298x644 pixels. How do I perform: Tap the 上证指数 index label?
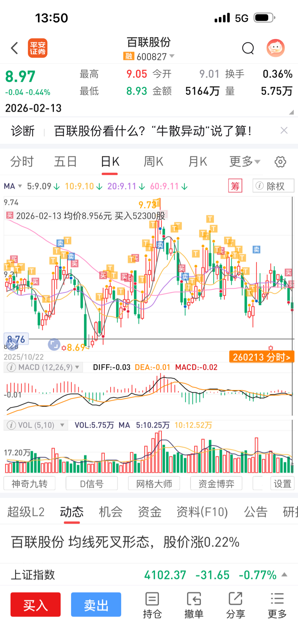[33, 575]
